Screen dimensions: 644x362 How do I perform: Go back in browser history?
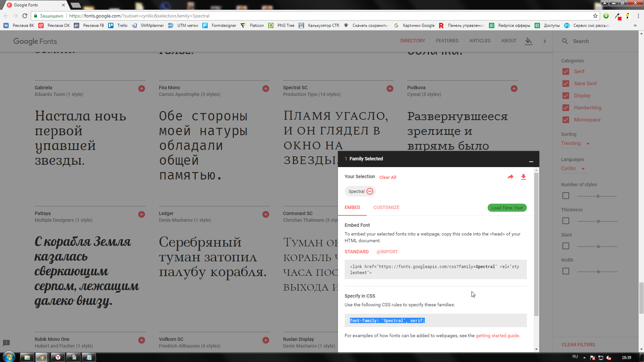(6, 16)
